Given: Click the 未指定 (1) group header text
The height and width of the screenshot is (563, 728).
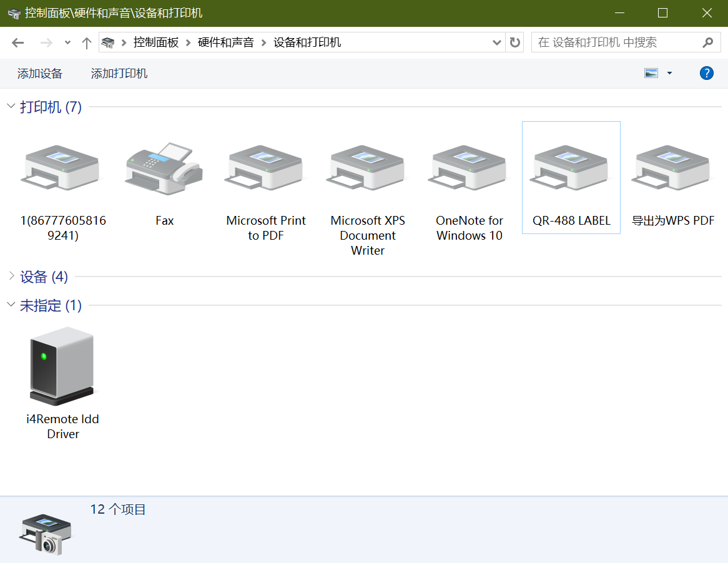Looking at the screenshot, I should click(x=51, y=305).
